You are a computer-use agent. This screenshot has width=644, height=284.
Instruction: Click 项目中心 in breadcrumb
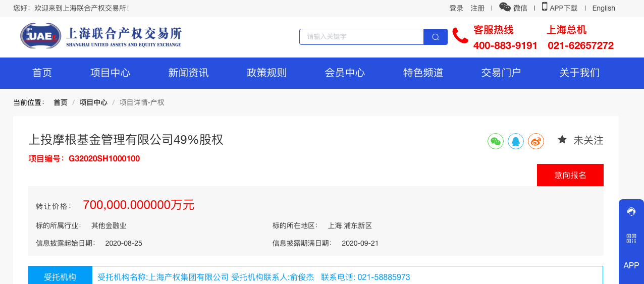coord(93,102)
